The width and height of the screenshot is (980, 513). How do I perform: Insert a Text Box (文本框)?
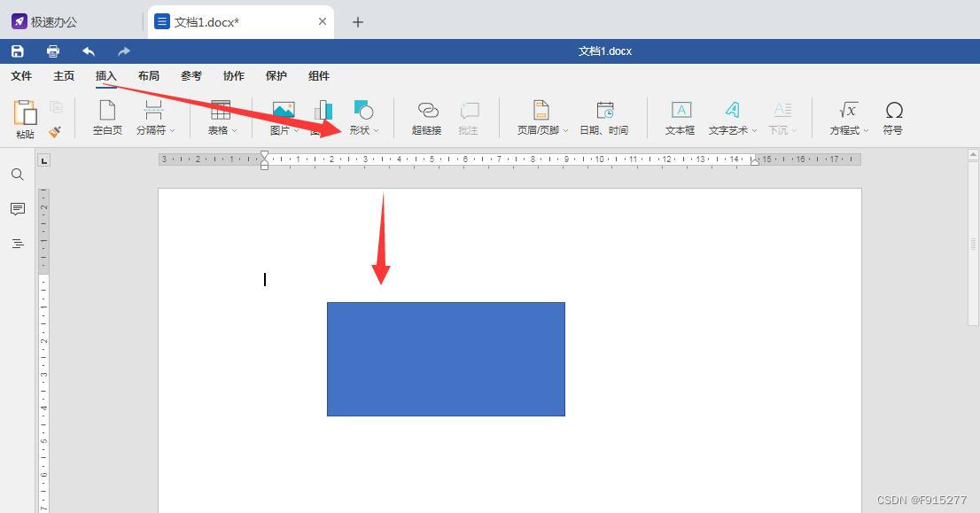point(680,118)
